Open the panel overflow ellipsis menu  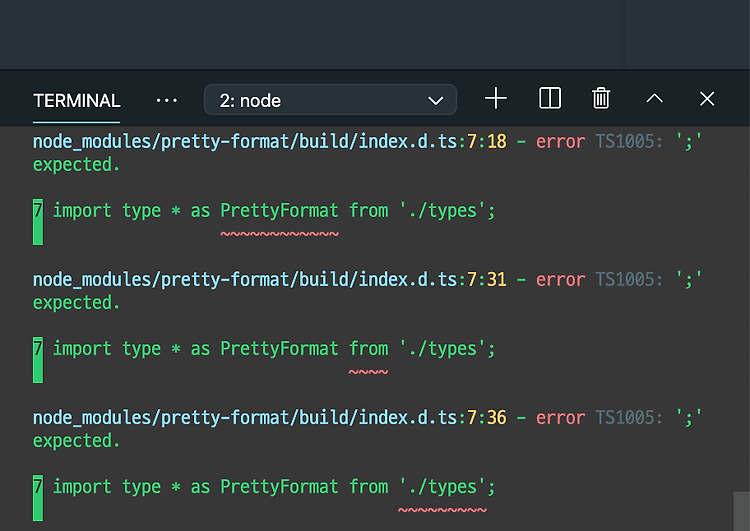166,100
